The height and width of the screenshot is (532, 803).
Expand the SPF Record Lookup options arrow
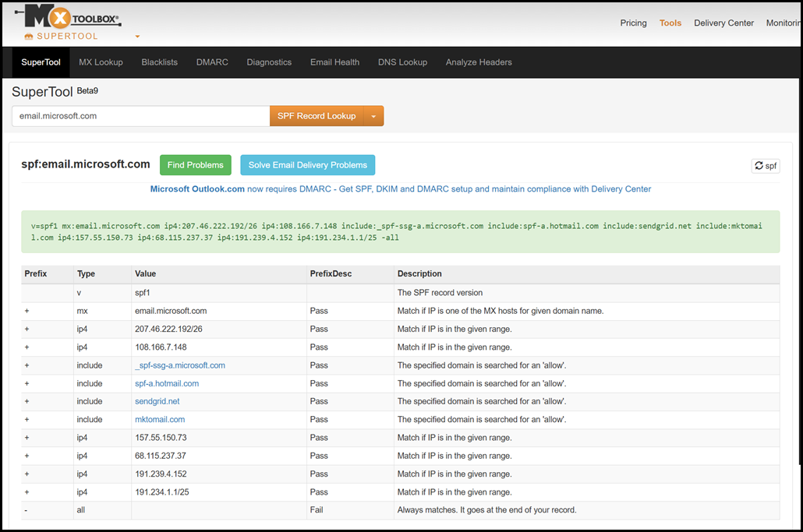pyautogui.click(x=373, y=116)
